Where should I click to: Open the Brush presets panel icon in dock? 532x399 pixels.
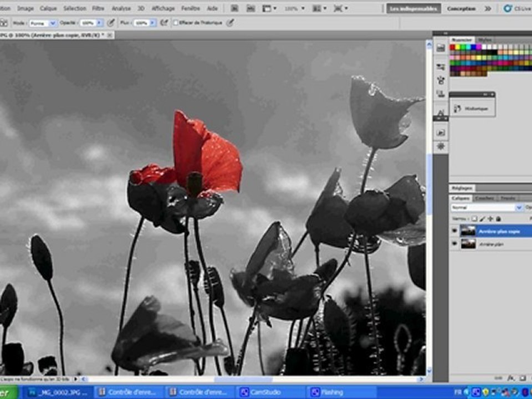tap(441, 67)
